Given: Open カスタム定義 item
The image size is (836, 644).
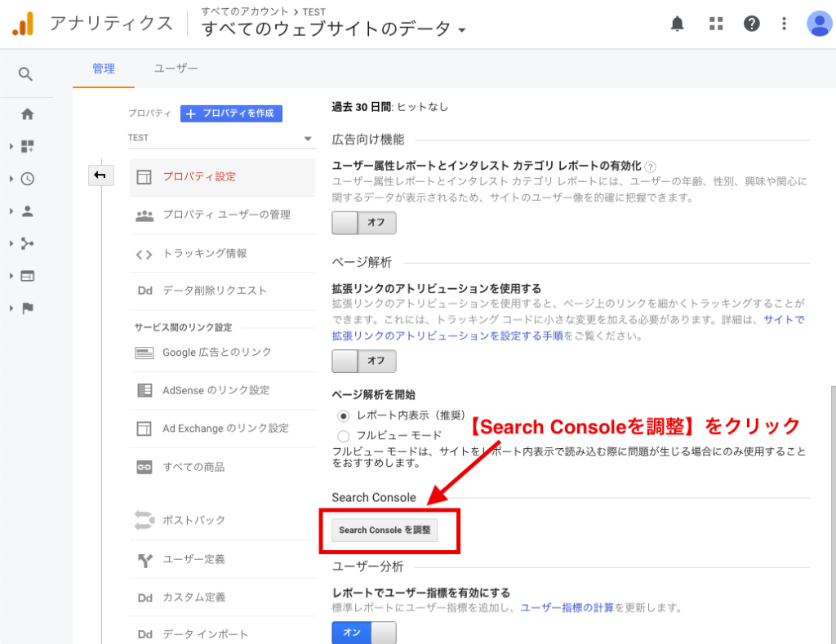Looking at the screenshot, I should pyautogui.click(x=222, y=597).
